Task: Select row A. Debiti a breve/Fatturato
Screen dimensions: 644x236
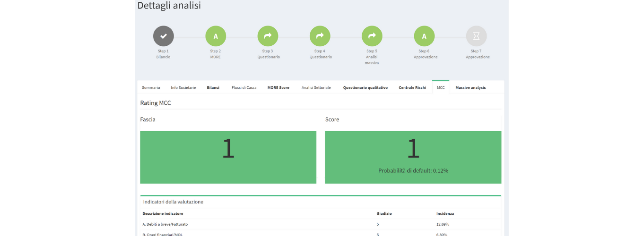Action: point(321,224)
